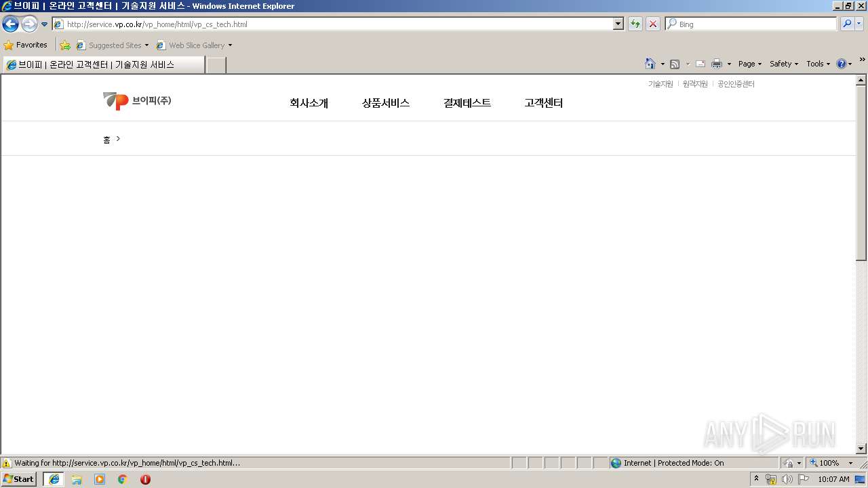Follow the 공인인증센터 top link
The width and height of the screenshot is (868, 488).
[736, 84]
